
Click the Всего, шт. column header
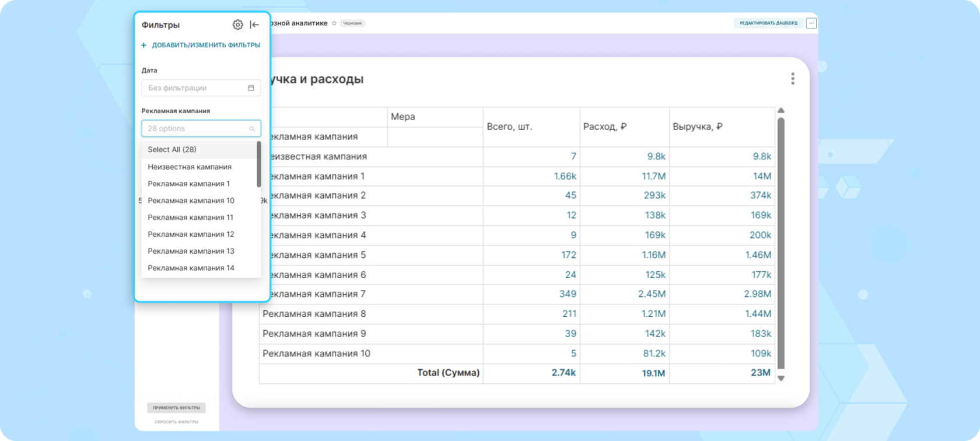tap(531, 127)
